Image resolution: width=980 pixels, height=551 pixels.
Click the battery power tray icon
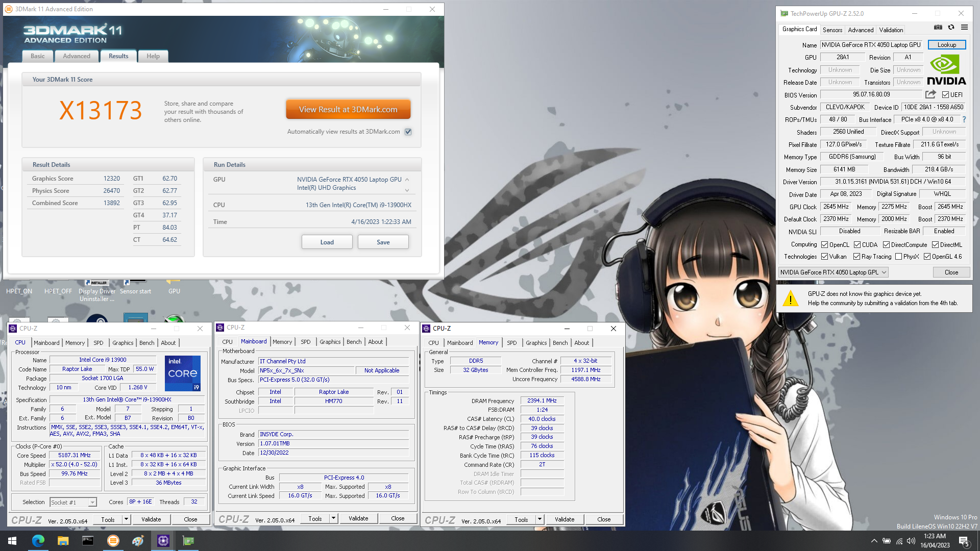pos(887,541)
